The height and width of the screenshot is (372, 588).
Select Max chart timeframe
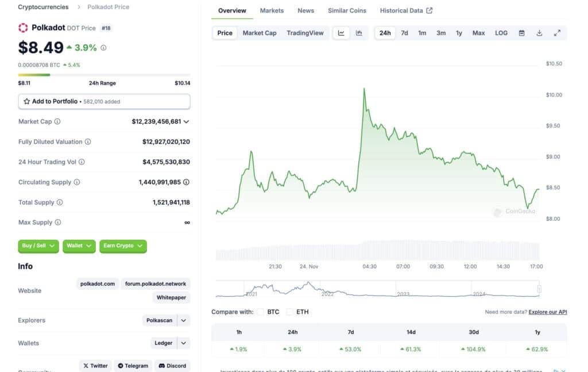point(478,33)
